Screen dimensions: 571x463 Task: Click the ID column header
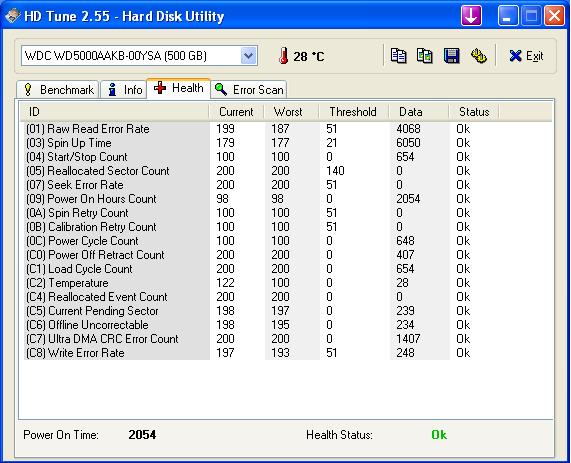(114, 112)
